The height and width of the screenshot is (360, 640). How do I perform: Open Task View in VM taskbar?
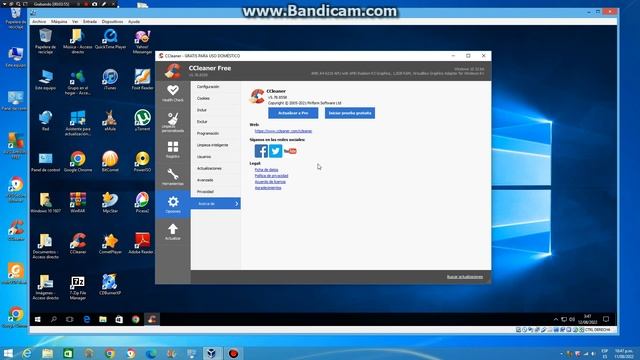70,319
